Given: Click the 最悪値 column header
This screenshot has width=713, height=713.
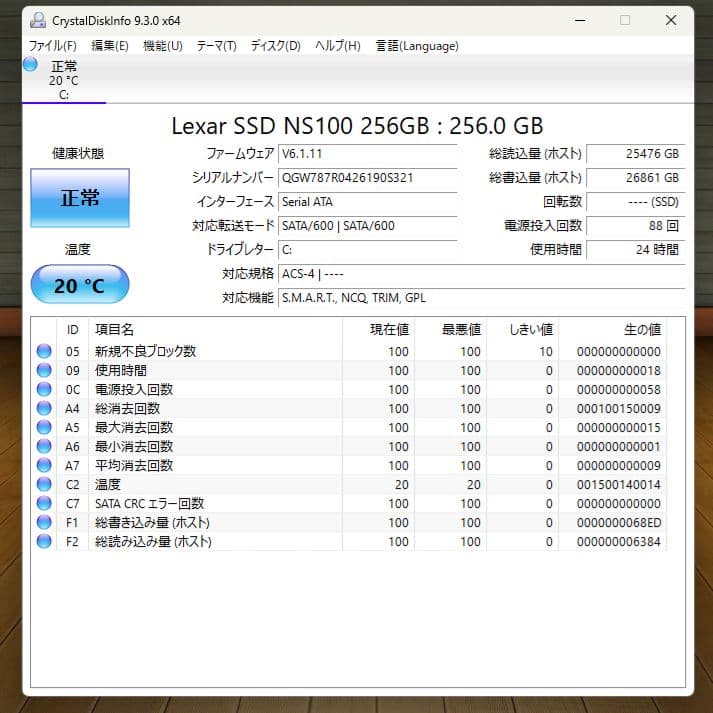Looking at the screenshot, I should tap(451, 330).
